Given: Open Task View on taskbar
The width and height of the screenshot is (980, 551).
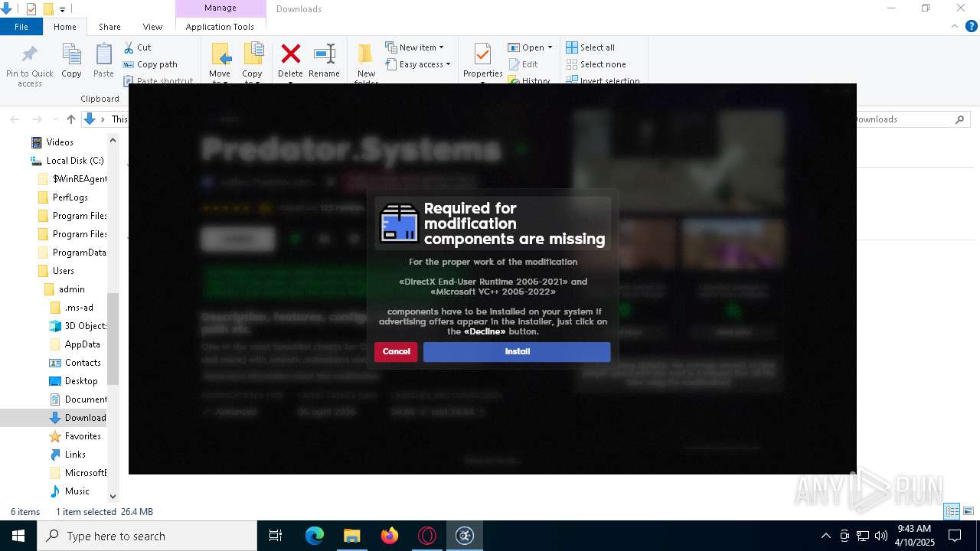Looking at the screenshot, I should (x=276, y=536).
